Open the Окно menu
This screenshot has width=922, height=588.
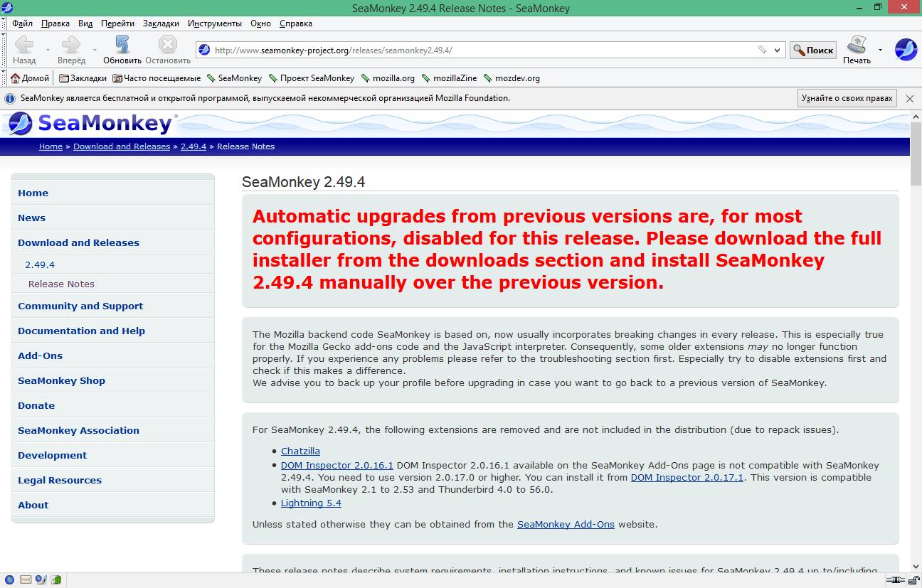[260, 23]
